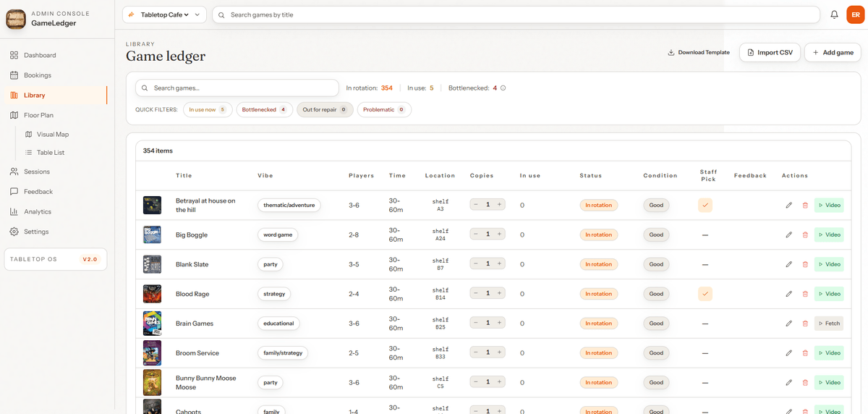Open Visual Map sub-item
The image size is (868, 414).
pyautogui.click(x=62, y=135)
